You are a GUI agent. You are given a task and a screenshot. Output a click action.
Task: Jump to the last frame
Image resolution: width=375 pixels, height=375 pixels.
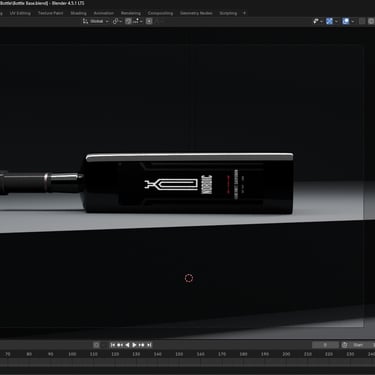(x=149, y=345)
